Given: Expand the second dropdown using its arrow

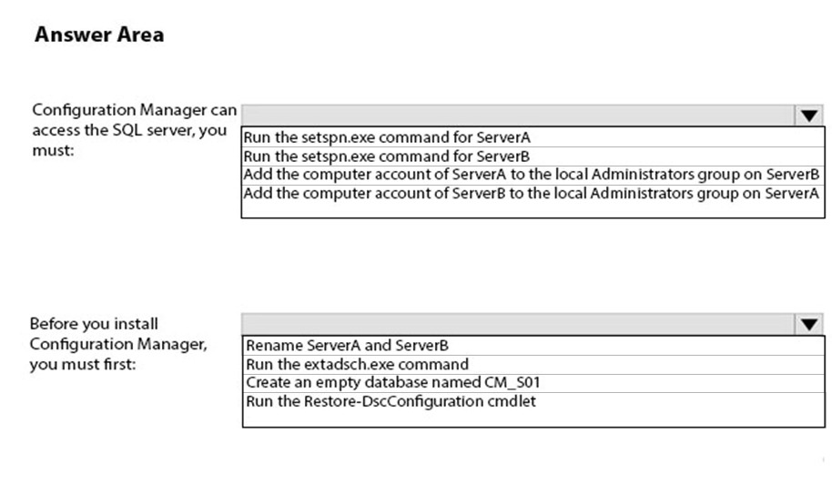Looking at the screenshot, I should point(807,325).
